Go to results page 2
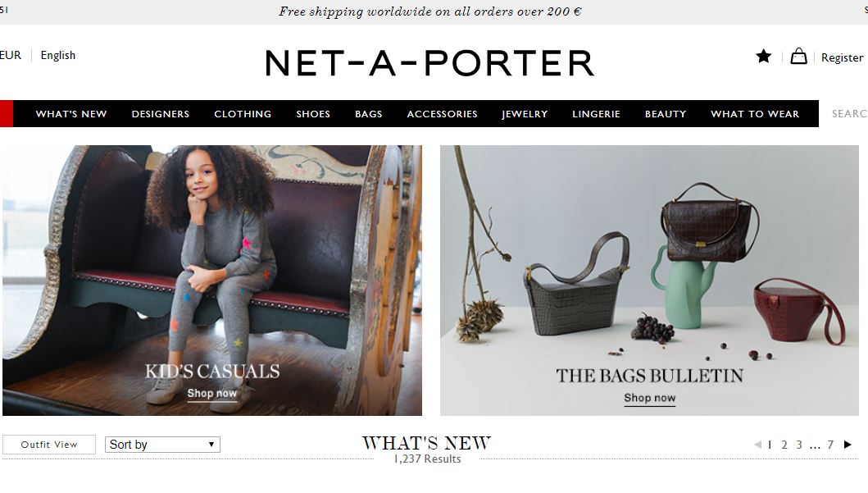The image size is (868, 493). 784,445
